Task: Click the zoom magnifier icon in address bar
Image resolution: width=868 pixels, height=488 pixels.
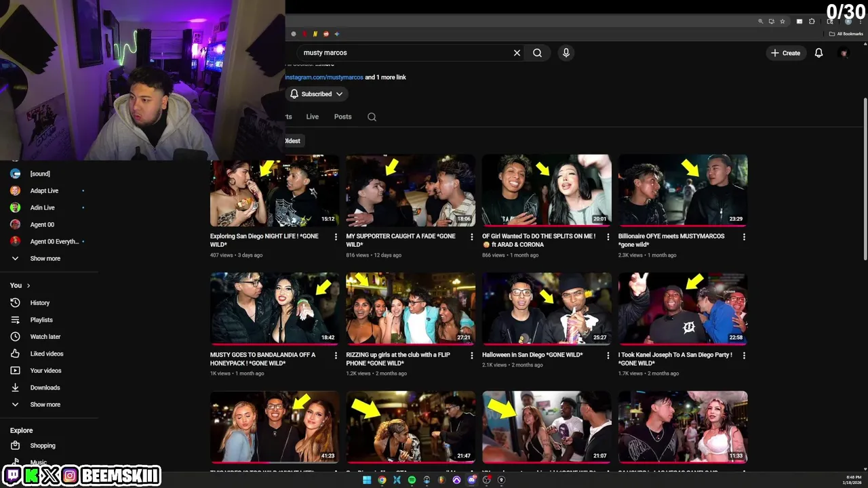Action: tap(761, 22)
